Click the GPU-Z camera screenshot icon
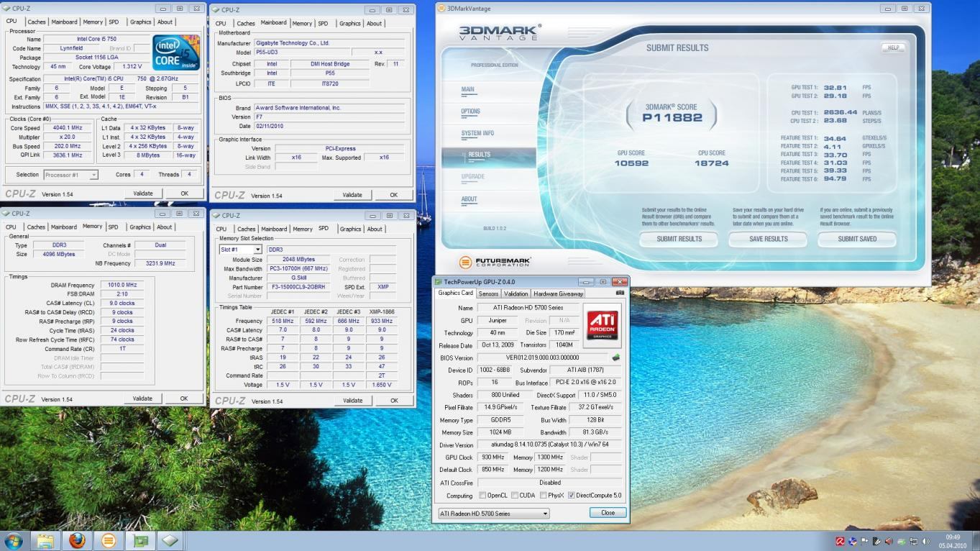This screenshot has height=551, width=980. coord(620,293)
